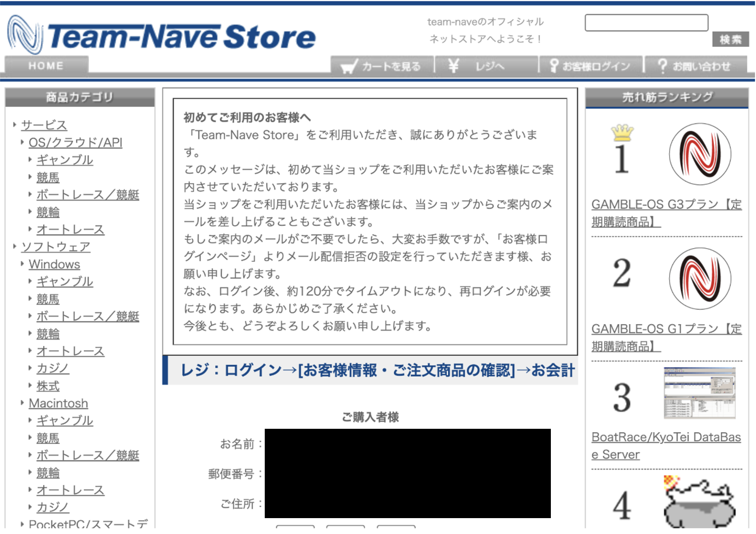The height and width of the screenshot is (534, 756).
Task: Open オートレース under Windows
Action: (x=70, y=351)
